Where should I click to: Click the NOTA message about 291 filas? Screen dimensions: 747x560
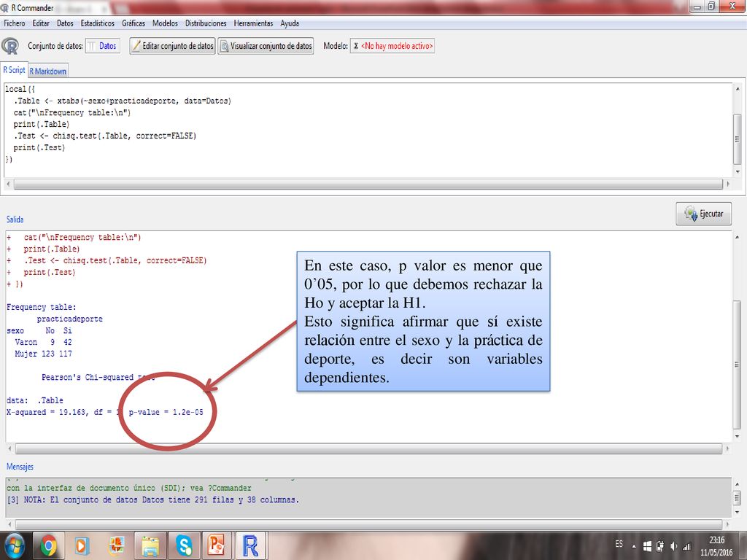pyautogui.click(x=153, y=500)
